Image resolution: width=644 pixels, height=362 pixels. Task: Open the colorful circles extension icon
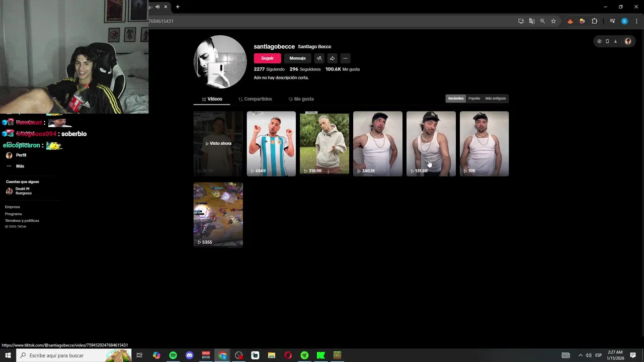tap(582, 21)
